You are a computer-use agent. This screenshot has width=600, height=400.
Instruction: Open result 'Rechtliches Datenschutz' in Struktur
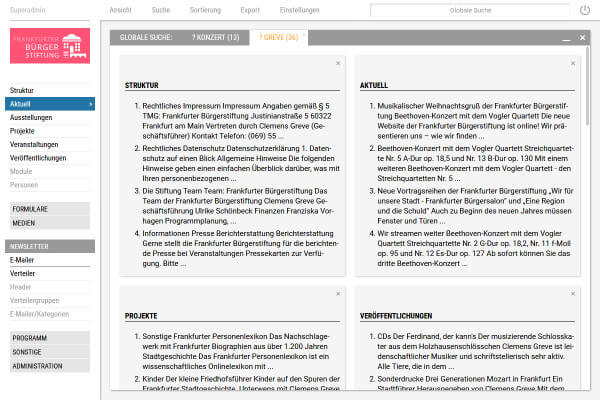pos(241,163)
